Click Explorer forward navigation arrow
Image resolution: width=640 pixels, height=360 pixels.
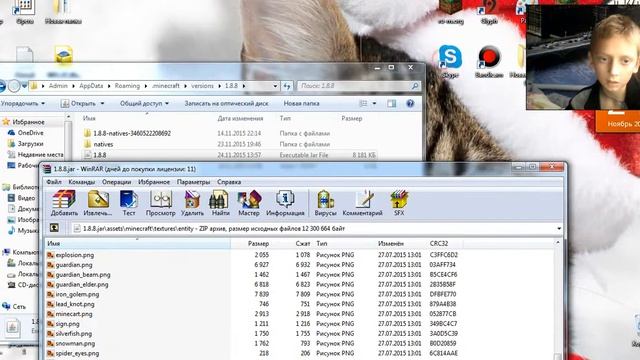(x=14, y=86)
